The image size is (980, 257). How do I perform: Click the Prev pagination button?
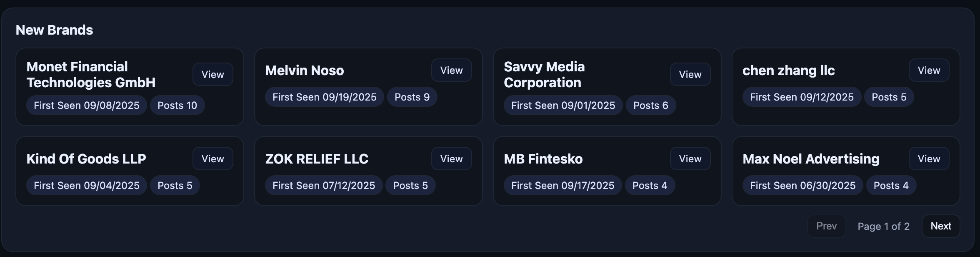point(826,226)
